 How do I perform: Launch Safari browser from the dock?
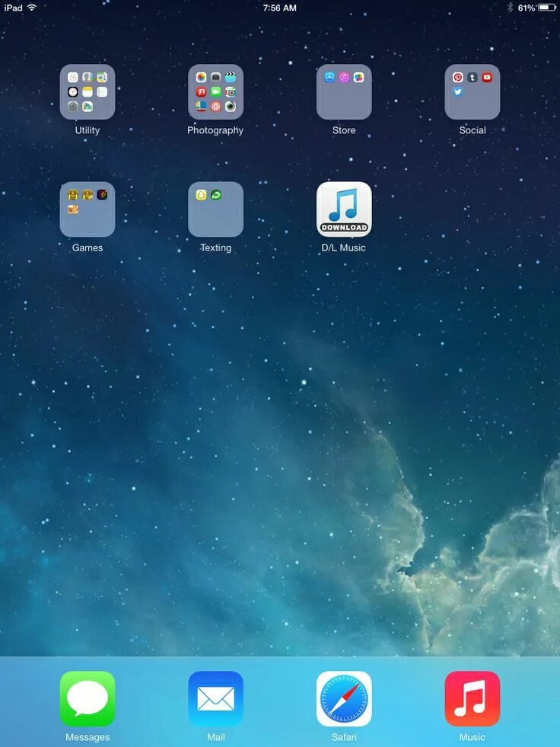click(x=344, y=699)
